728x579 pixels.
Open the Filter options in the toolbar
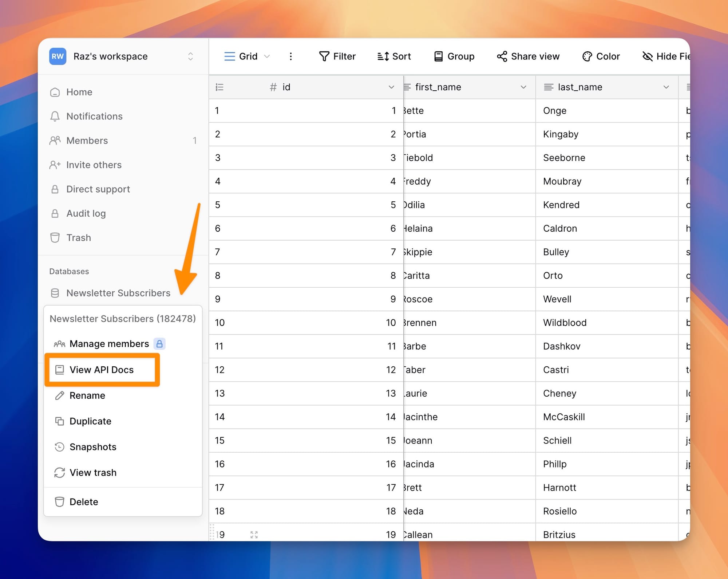coord(337,56)
